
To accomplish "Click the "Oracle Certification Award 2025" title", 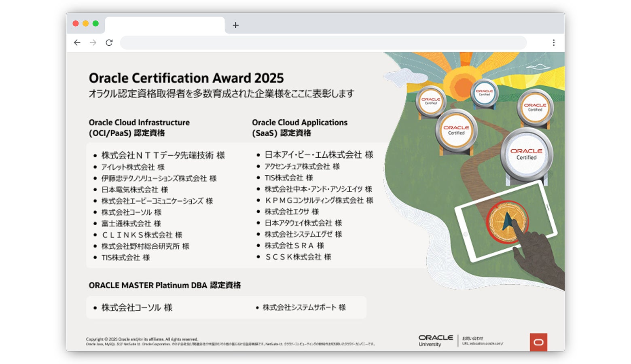I will (x=186, y=78).
